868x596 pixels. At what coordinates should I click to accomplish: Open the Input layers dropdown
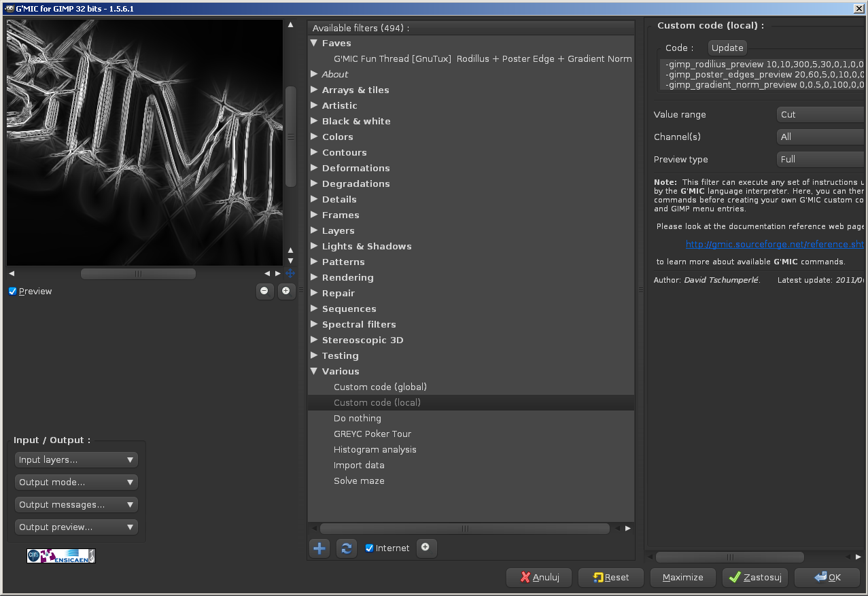coord(76,460)
